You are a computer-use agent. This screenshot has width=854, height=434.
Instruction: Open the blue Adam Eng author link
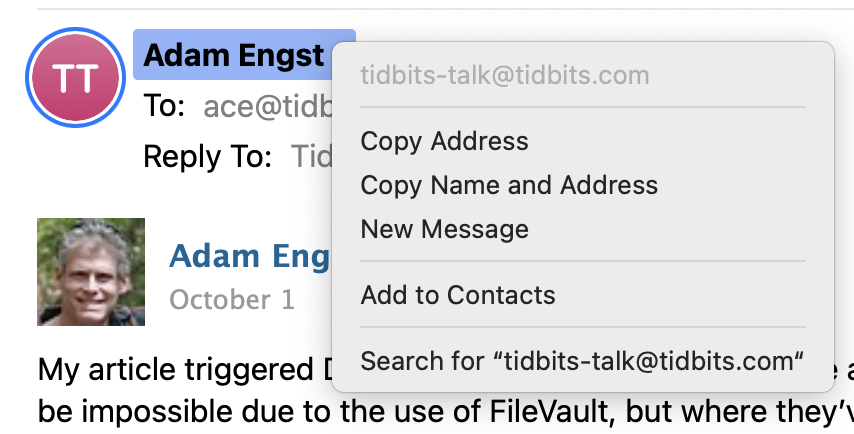pyautogui.click(x=249, y=256)
